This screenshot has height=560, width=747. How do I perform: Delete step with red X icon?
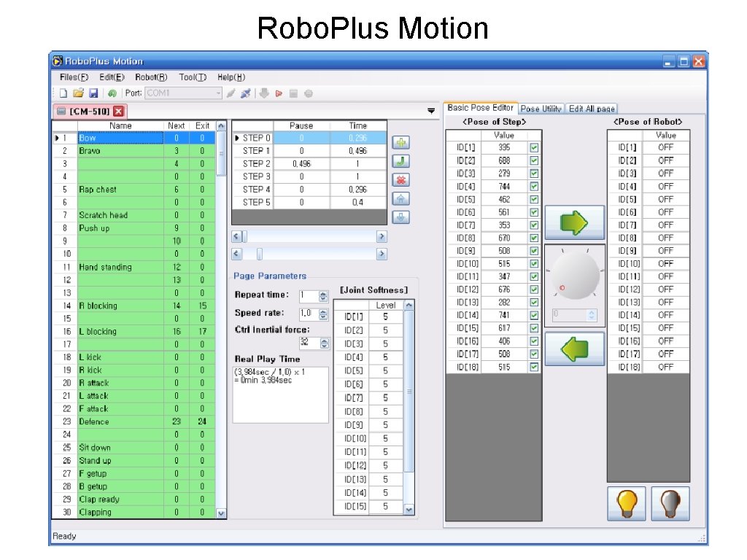point(401,180)
